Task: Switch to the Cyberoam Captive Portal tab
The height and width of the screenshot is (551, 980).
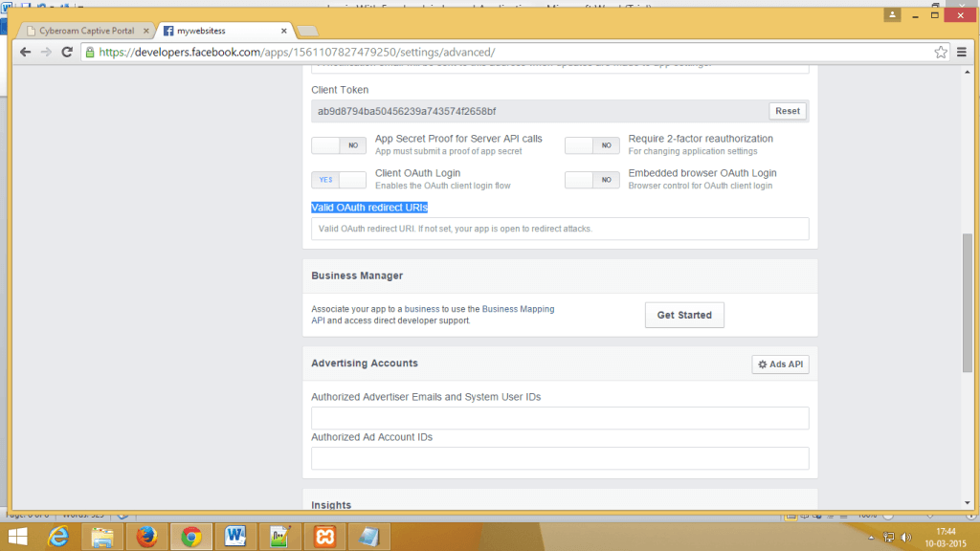Action: (x=86, y=31)
